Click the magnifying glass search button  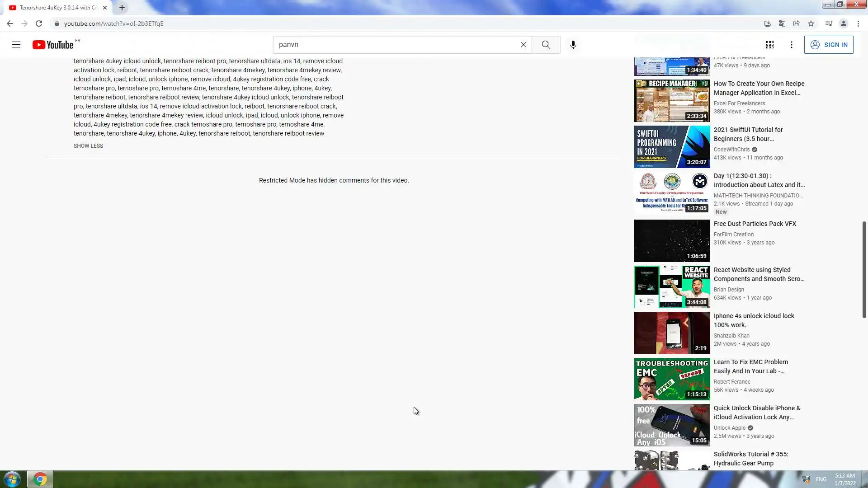[x=546, y=45]
